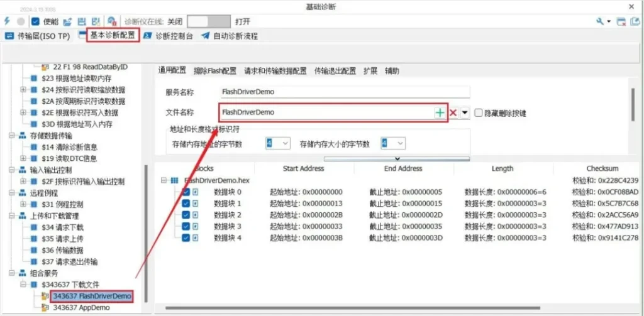
Task: Click the open folder icon in toolbar
Action: (x=67, y=21)
